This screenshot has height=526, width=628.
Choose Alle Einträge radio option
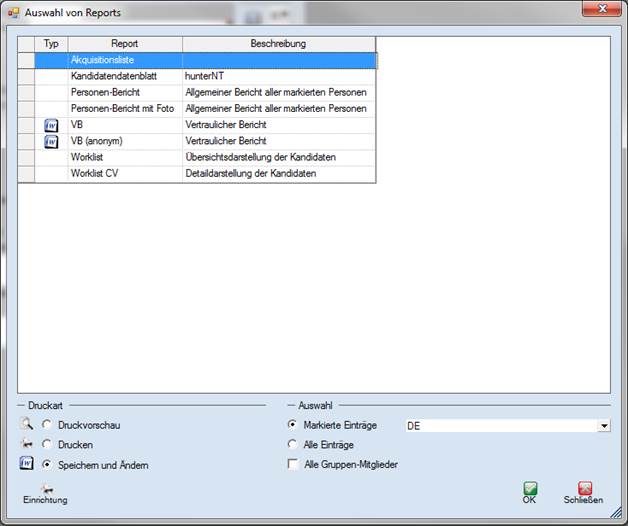click(293, 445)
